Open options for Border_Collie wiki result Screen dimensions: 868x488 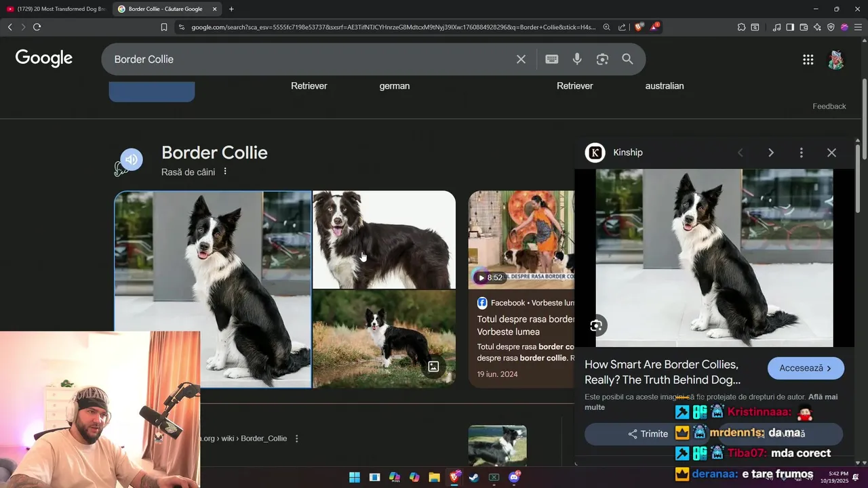click(296, 439)
